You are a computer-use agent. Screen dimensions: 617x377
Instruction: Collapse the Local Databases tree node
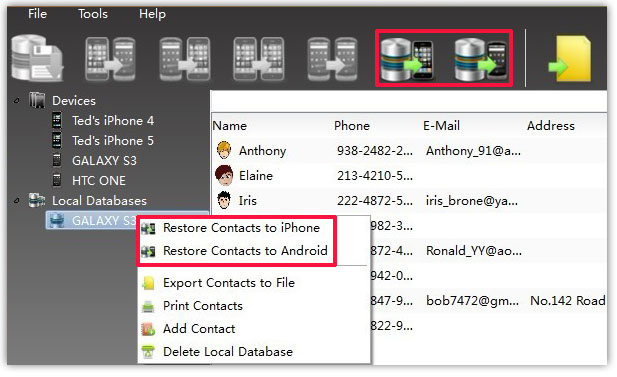tap(17, 201)
